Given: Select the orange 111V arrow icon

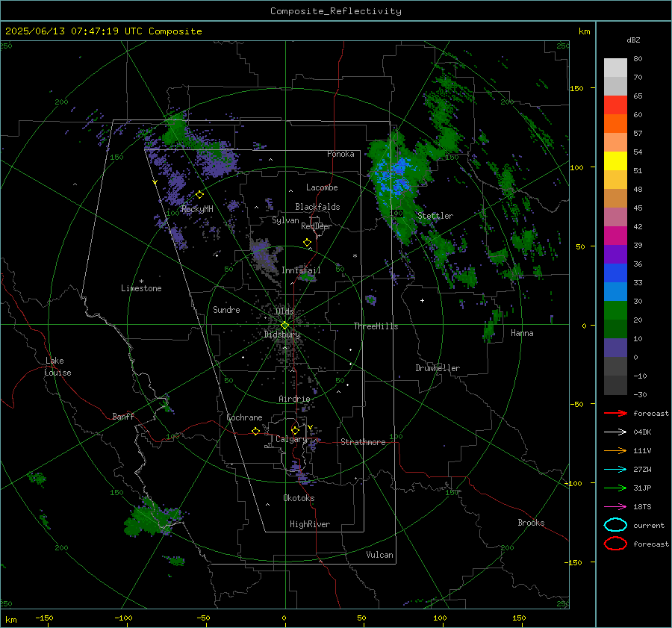Looking at the screenshot, I should 615,450.
